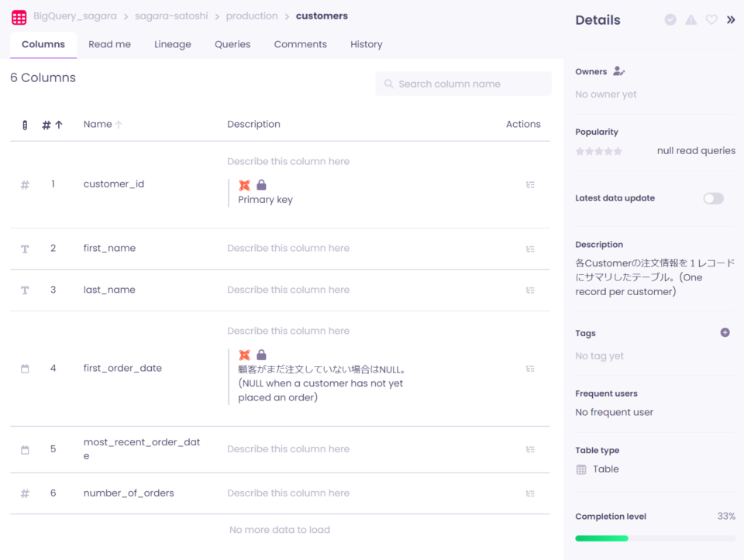Click the first star under Popularity
744x560 pixels.
pyautogui.click(x=578, y=151)
